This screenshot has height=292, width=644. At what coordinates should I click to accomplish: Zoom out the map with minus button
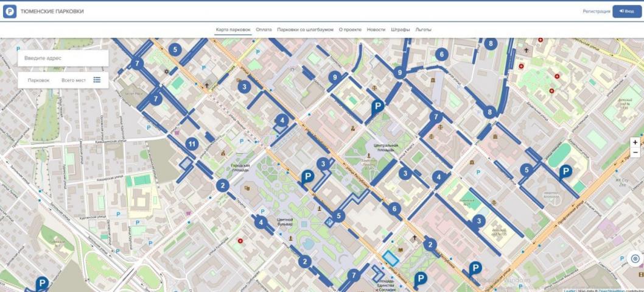point(635,152)
